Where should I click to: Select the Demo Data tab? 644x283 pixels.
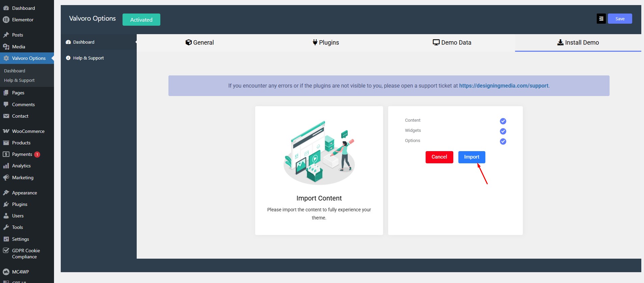pos(452,43)
